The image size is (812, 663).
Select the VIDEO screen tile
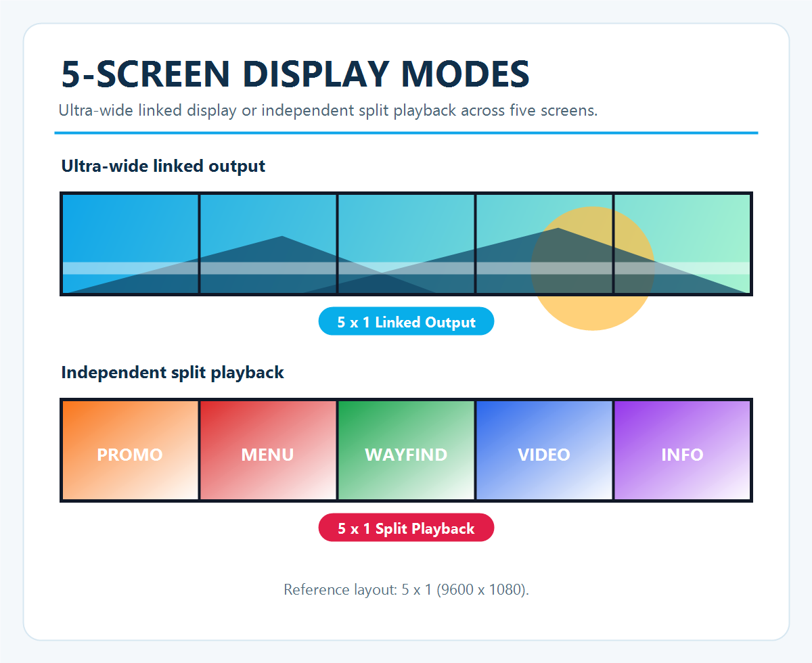[x=544, y=451]
